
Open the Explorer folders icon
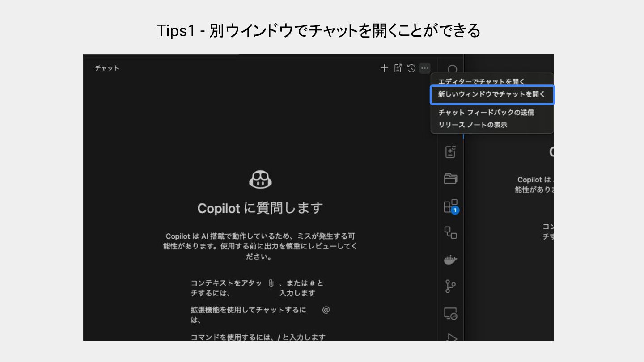(x=450, y=179)
